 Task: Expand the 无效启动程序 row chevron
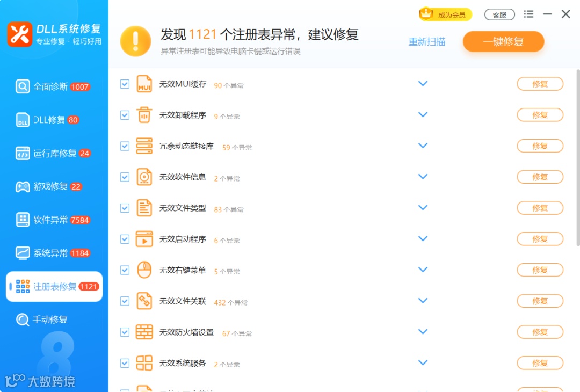point(423,238)
